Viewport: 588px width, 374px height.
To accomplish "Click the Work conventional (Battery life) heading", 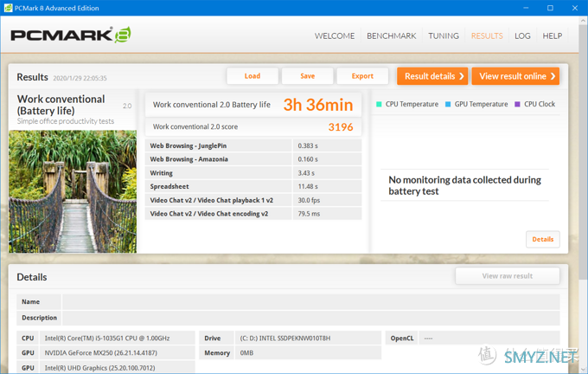I will coord(61,105).
